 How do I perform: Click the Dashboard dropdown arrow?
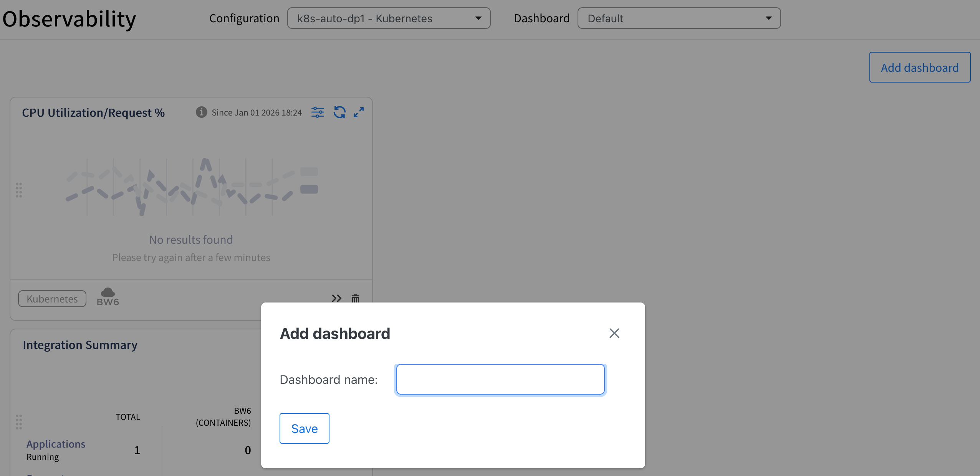click(x=769, y=18)
